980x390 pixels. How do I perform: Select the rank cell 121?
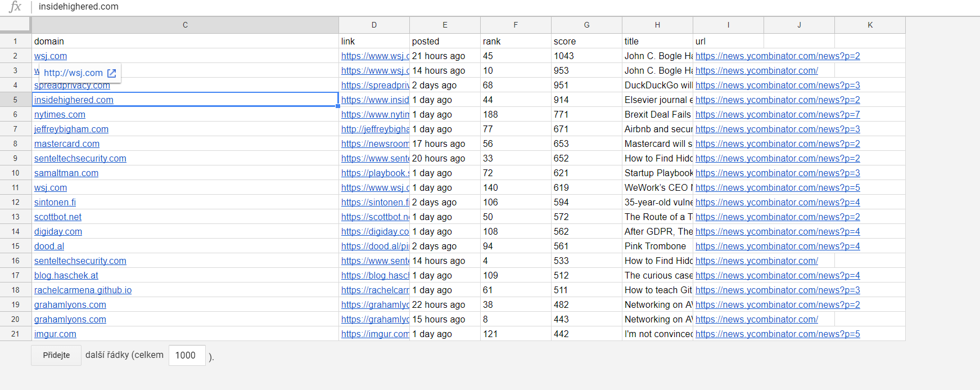pyautogui.click(x=516, y=334)
